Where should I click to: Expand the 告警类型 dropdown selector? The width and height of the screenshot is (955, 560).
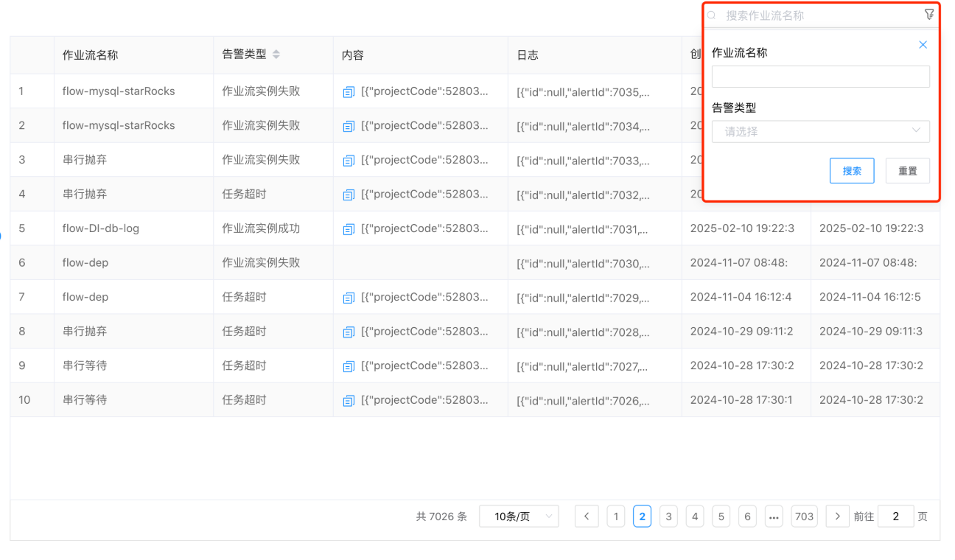820,132
